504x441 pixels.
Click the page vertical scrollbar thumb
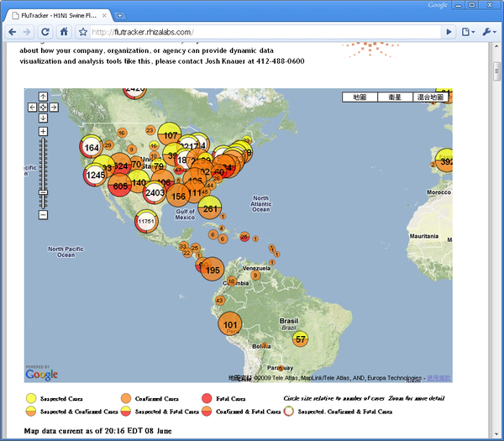point(496,70)
